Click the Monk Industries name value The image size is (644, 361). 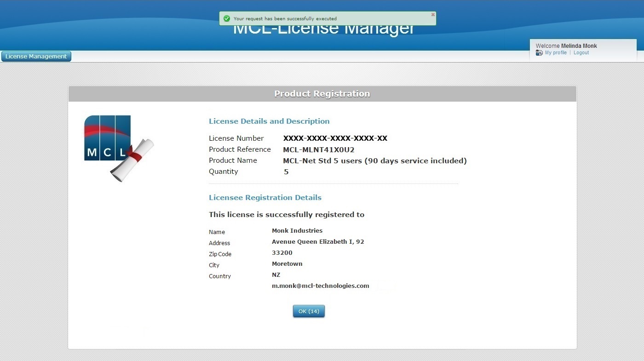tap(297, 231)
